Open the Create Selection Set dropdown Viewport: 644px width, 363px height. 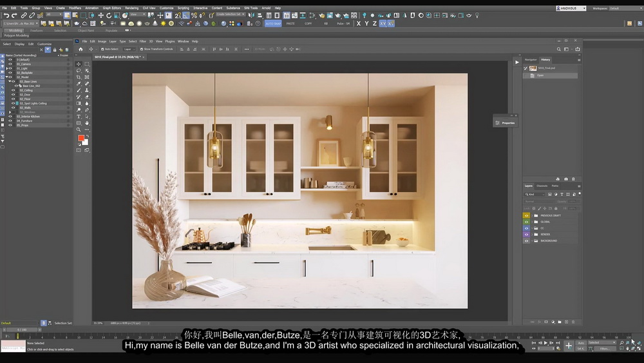pos(231,14)
